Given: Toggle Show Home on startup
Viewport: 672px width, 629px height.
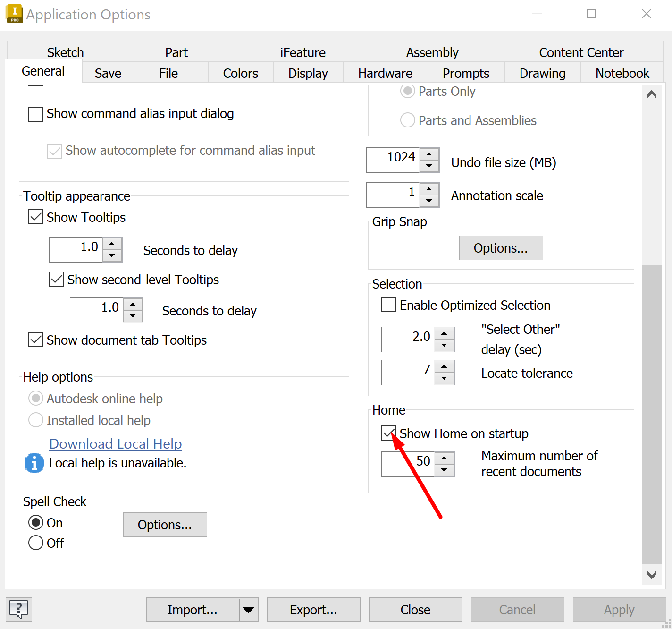Looking at the screenshot, I should click(388, 433).
